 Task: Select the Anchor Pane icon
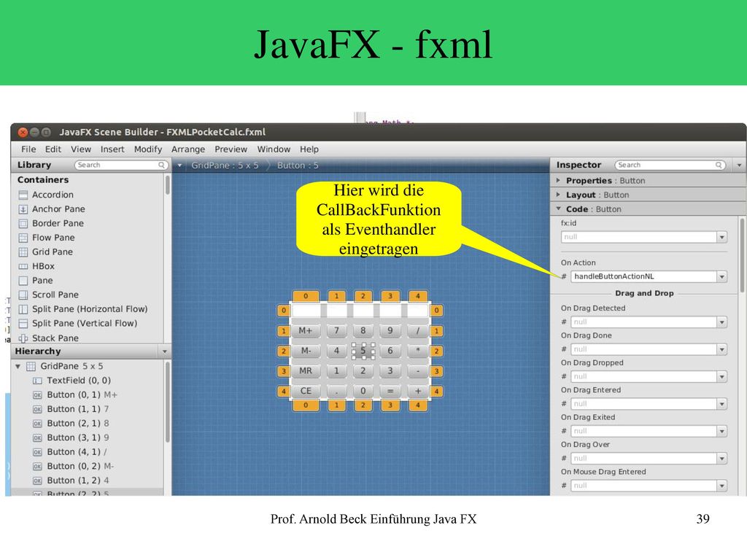23,209
